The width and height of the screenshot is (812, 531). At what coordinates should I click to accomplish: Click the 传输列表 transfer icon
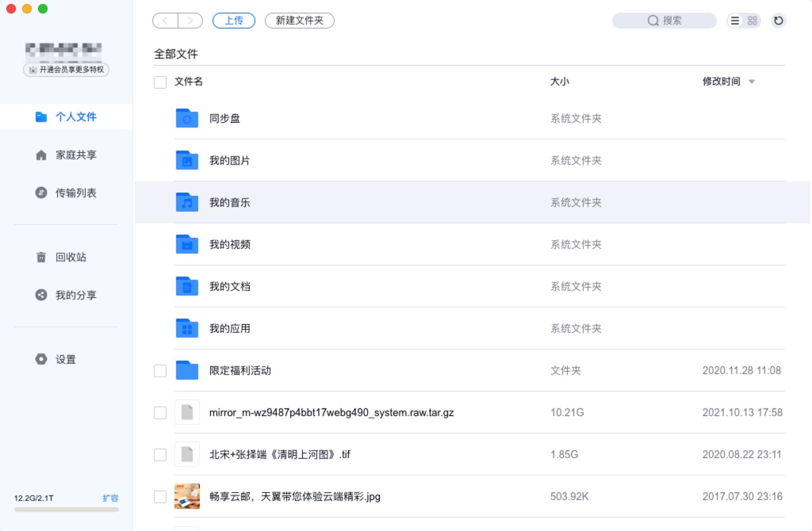tap(41, 193)
